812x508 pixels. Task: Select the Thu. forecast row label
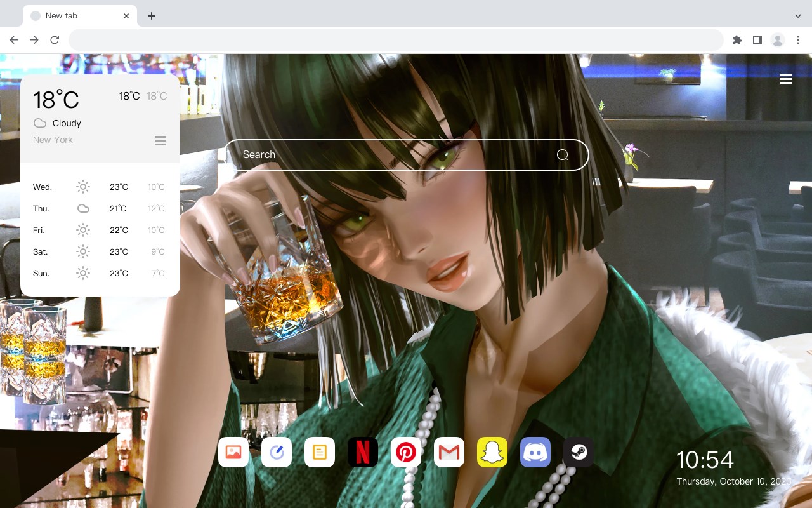pyautogui.click(x=41, y=209)
